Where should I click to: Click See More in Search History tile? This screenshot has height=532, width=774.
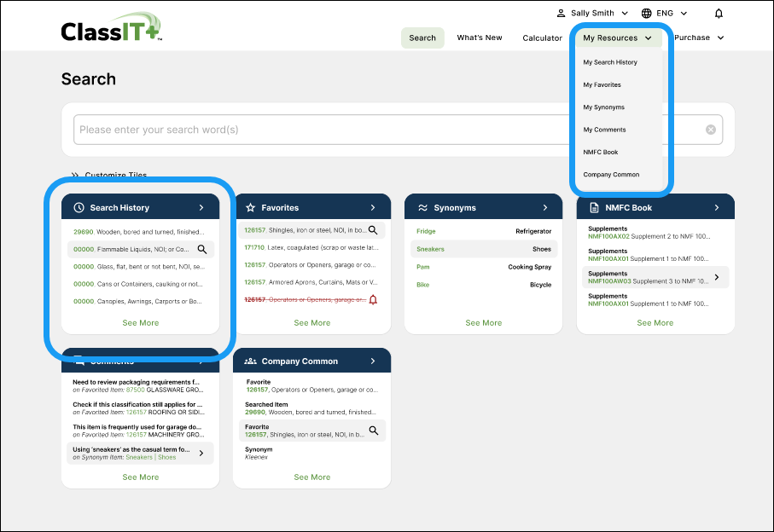[x=141, y=323]
